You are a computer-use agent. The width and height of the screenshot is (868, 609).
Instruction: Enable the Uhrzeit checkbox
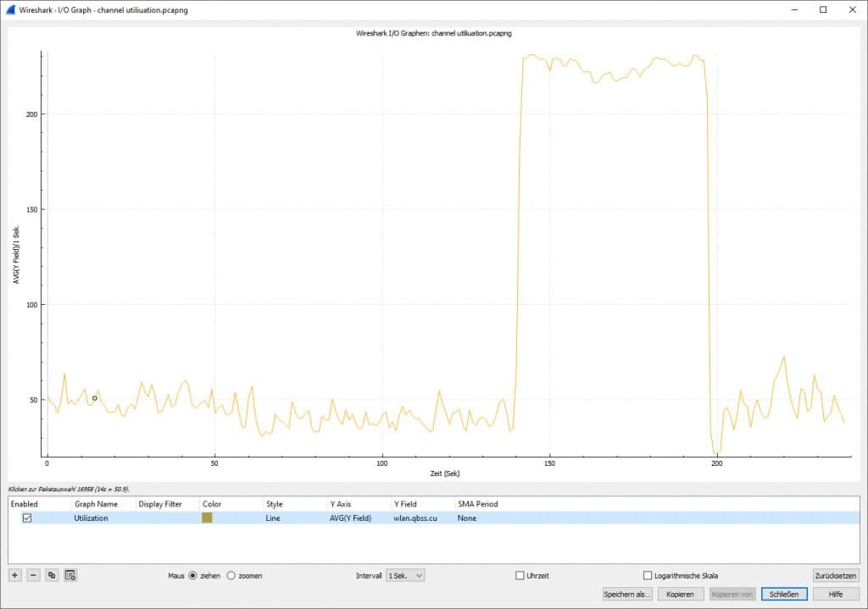click(x=520, y=576)
